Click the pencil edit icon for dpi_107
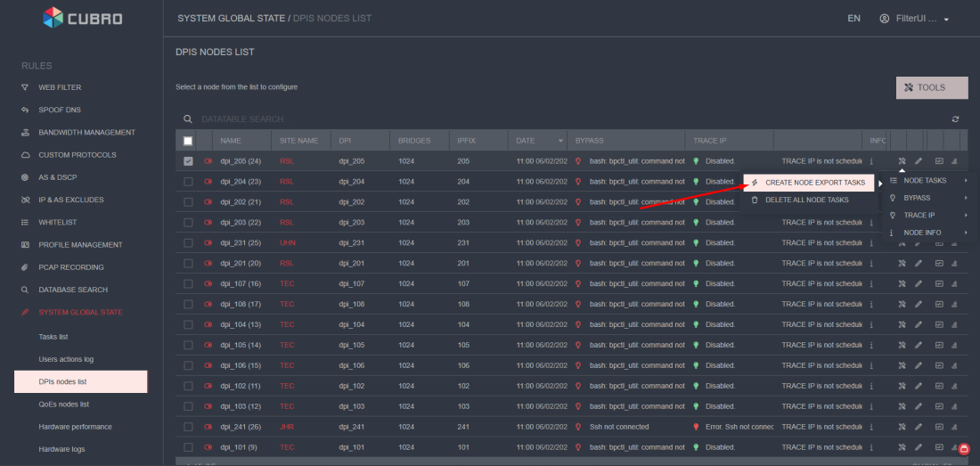Screen dimensions: 980x466 pyautogui.click(x=919, y=283)
